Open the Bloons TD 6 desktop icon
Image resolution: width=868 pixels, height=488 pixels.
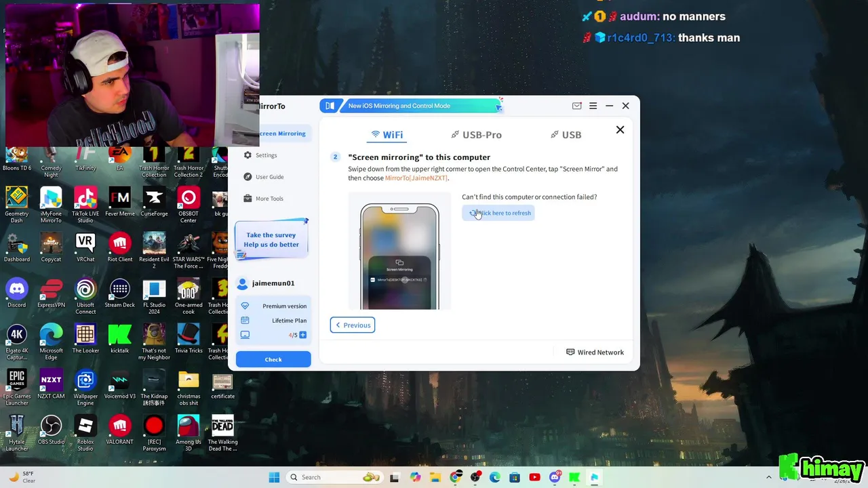[17, 160]
